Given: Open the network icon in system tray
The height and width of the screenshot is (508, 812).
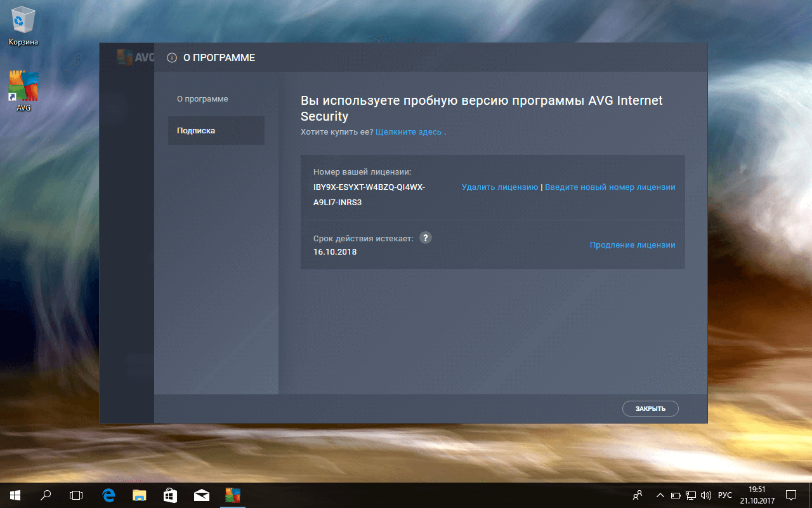Looking at the screenshot, I should (691, 495).
